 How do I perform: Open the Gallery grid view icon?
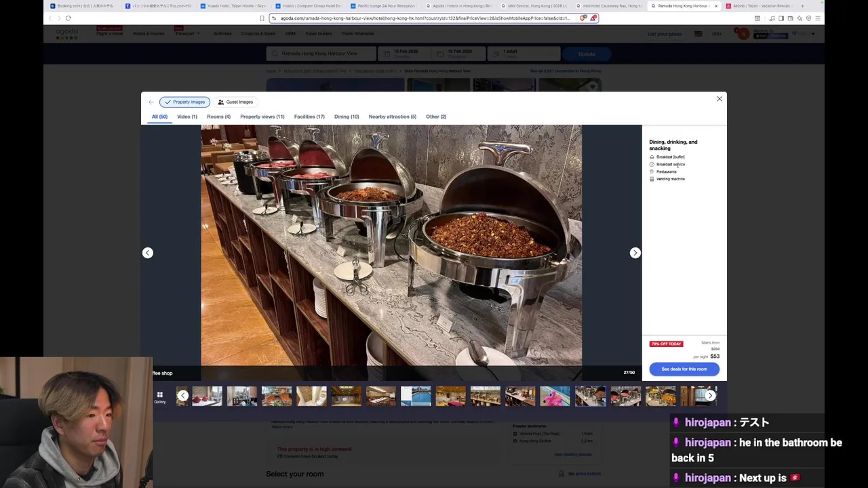(x=159, y=397)
